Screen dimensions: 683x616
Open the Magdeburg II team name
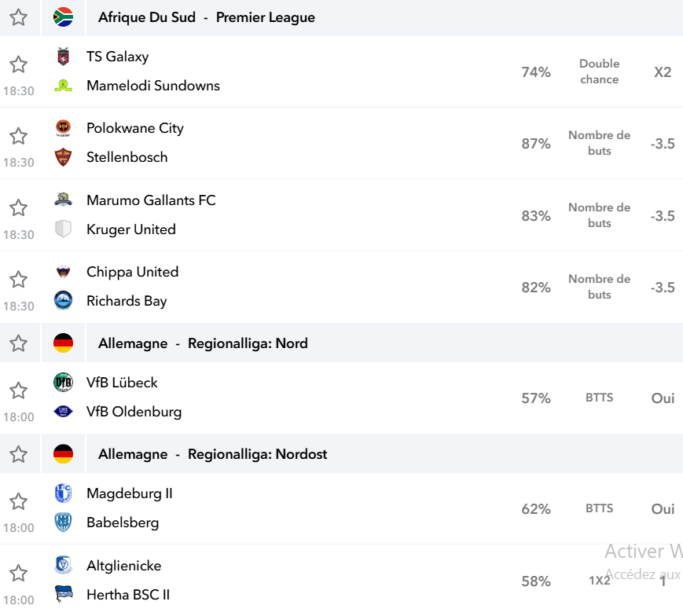click(130, 493)
